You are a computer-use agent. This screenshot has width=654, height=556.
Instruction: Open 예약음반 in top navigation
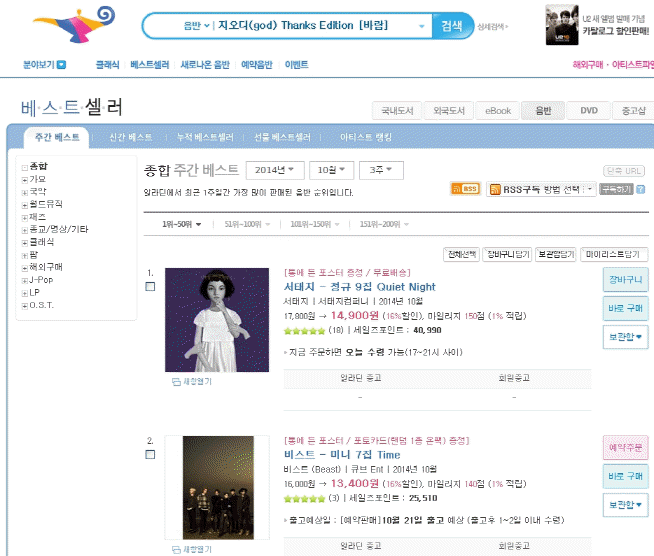click(x=257, y=65)
